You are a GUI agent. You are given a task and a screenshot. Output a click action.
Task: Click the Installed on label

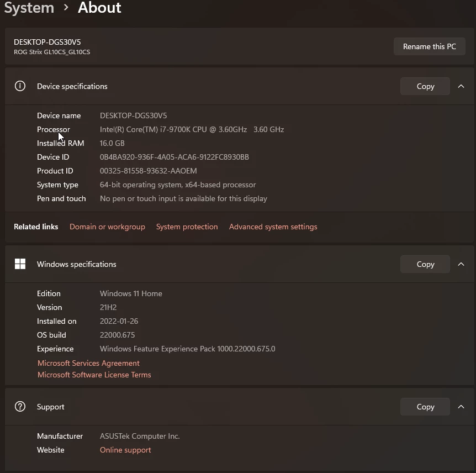point(56,321)
